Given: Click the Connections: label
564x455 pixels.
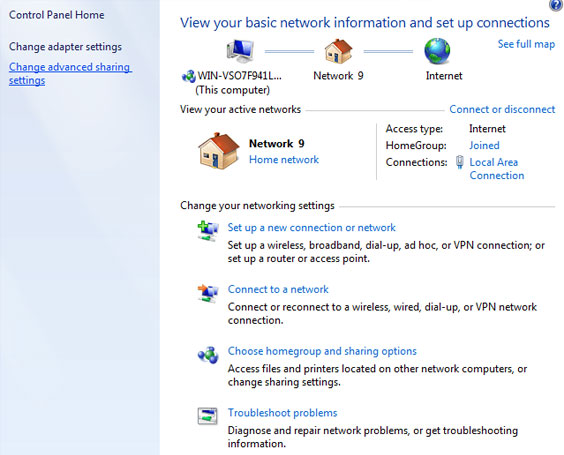Looking at the screenshot, I should [x=417, y=162].
